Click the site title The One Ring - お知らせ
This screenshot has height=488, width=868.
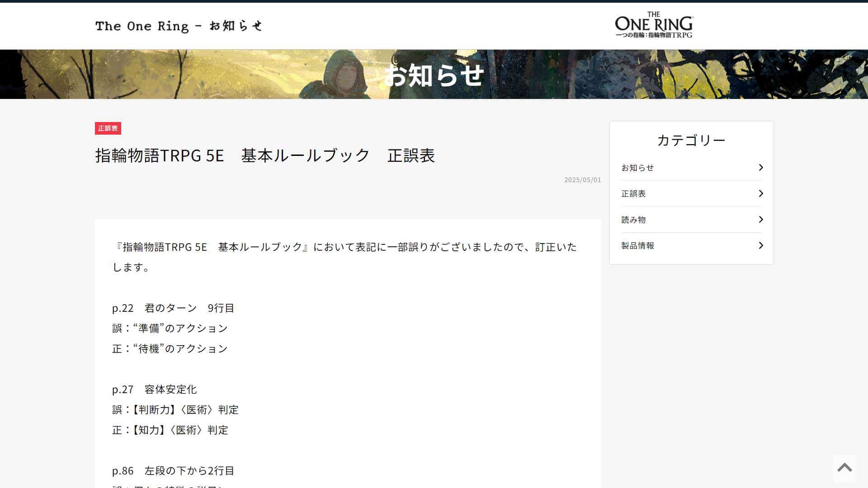[179, 26]
